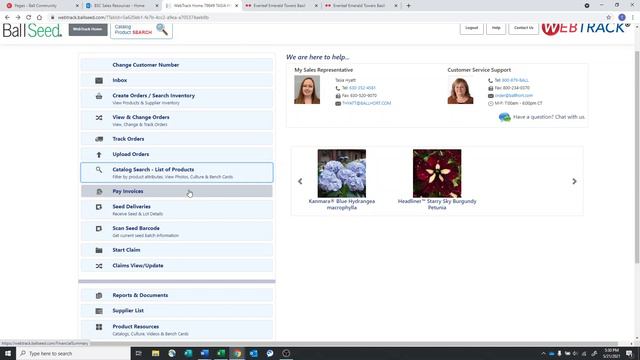Click the Logout button
The image size is (640, 360).
click(x=471, y=28)
